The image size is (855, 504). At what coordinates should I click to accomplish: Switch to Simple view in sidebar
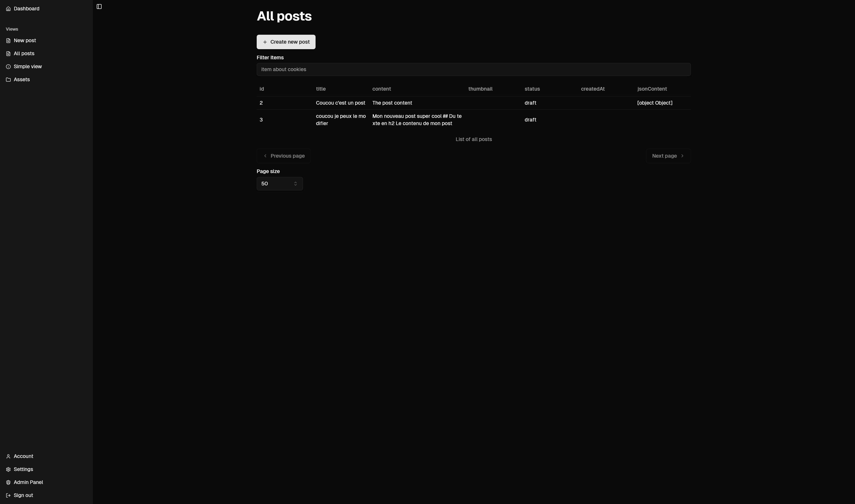pos(28,66)
